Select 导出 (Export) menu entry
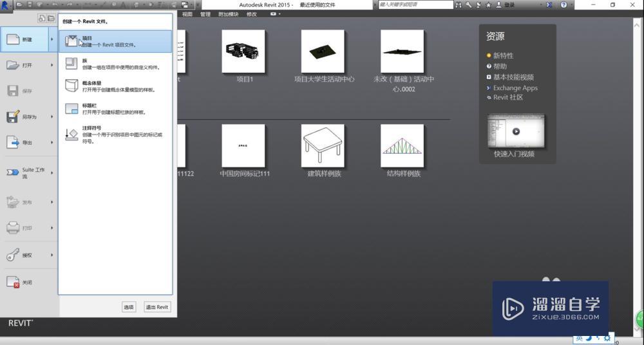644x345 pixels. 24,142
